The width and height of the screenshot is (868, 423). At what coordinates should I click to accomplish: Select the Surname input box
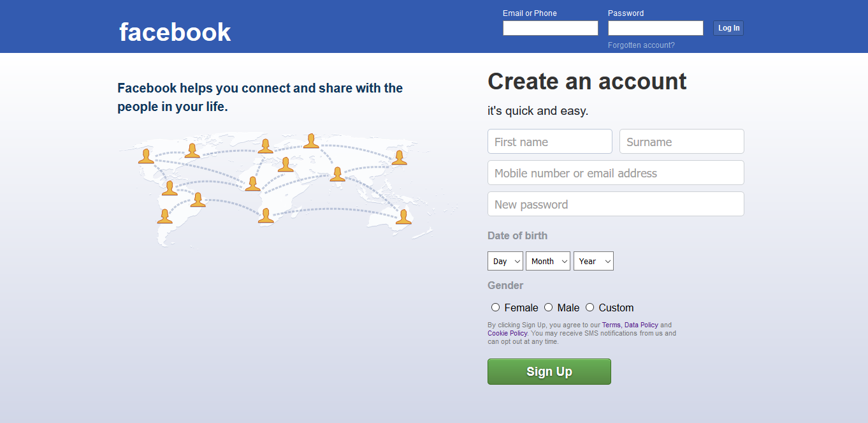pyautogui.click(x=681, y=142)
